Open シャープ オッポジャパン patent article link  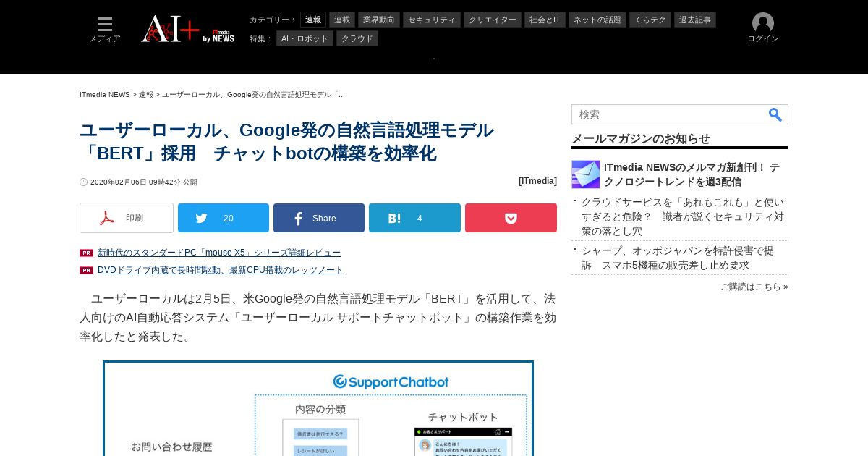(x=678, y=258)
